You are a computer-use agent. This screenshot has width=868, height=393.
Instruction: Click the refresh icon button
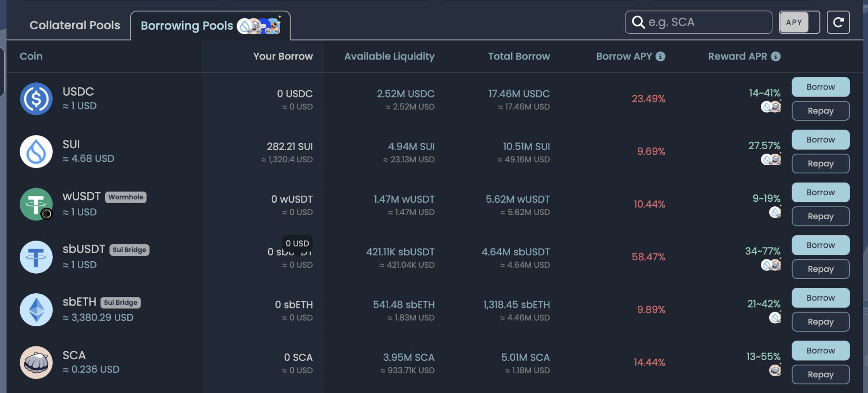tap(838, 22)
